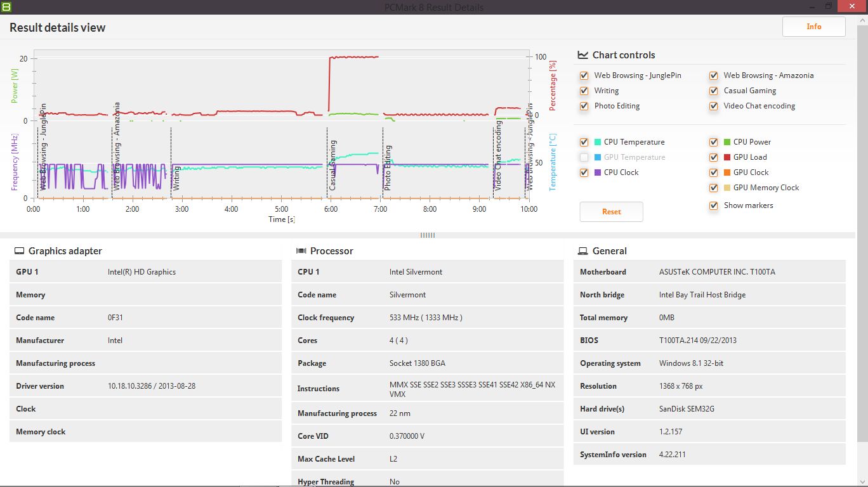This screenshot has height=487, width=868.
Task: Click the Percentage [%] axis label
Action: pyautogui.click(x=553, y=86)
